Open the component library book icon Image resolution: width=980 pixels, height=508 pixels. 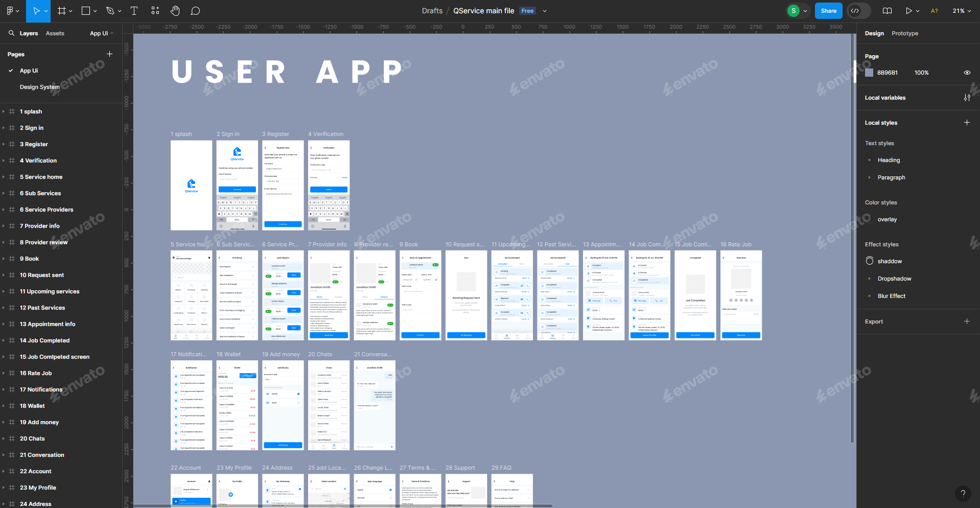[x=887, y=11]
